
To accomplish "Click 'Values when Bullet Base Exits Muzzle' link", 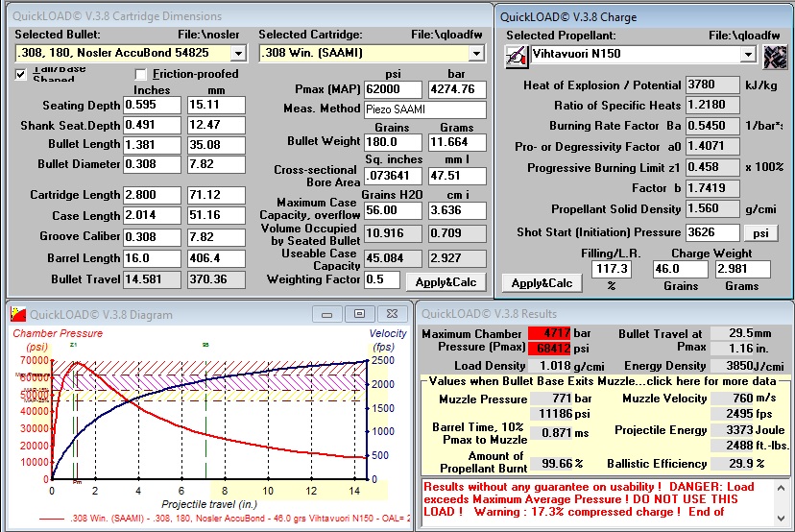I will (602, 381).
